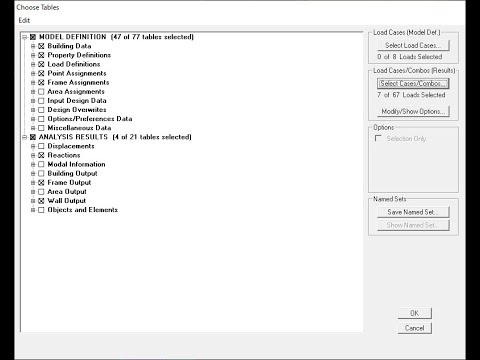The image size is (480, 360).
Task: Expand the Options/Preferences Data node
Action: click(x=33, y=119)
